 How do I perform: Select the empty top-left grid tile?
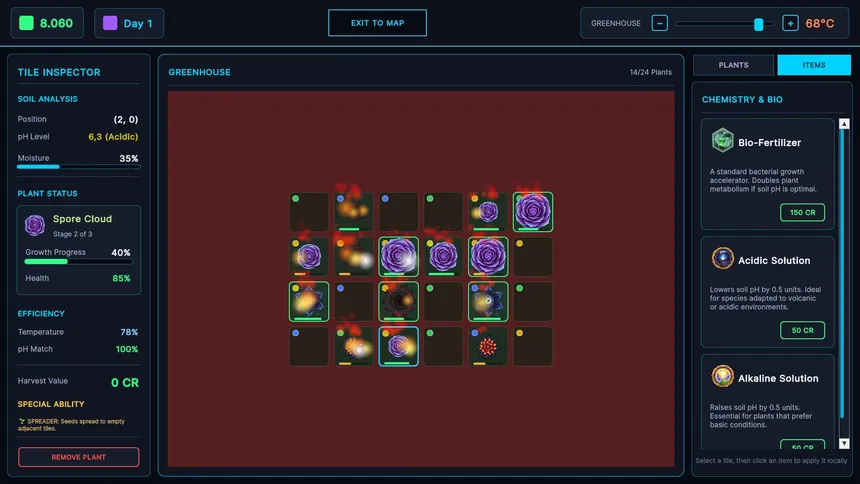coord(309,212)
